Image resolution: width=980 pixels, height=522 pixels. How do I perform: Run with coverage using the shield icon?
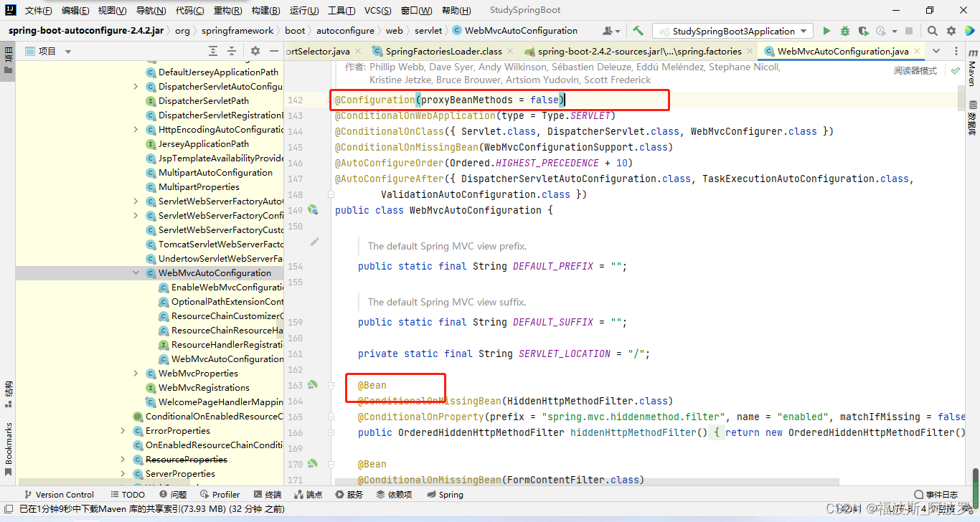tap(863, 31)
